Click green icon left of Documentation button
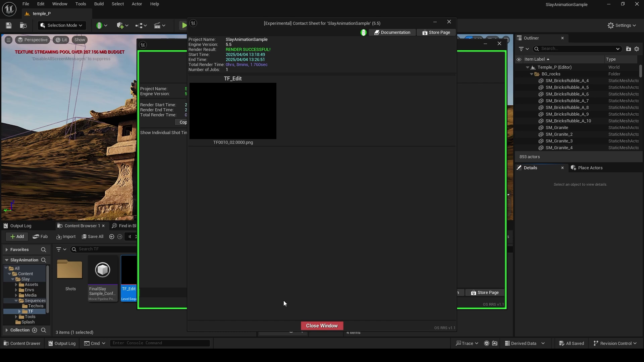The height and width of the screenshot is (362, 644). pyautogui.click(x=363, y=33)
